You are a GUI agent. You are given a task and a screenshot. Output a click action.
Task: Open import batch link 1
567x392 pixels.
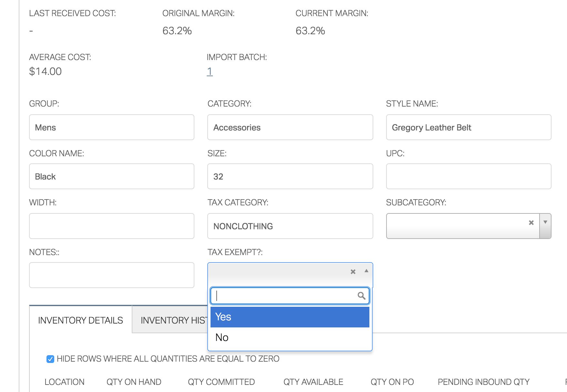(x=210, y=72)
